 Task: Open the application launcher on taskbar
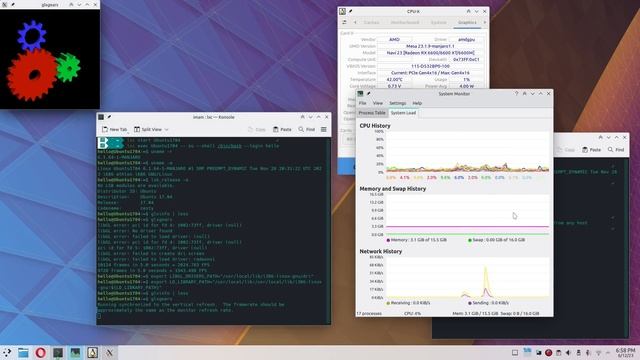(7, 353)
